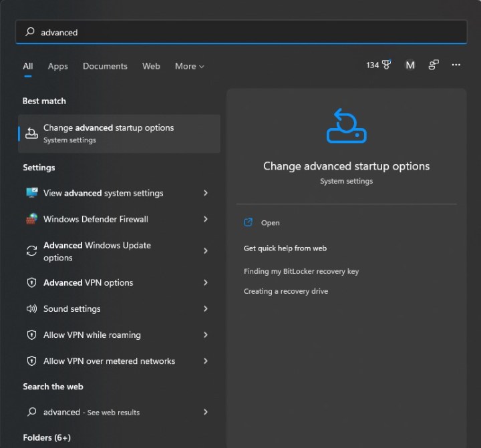481x448 pixels.
Task: Click the Windows Defender Firewall icon
Action: [31, 219]
